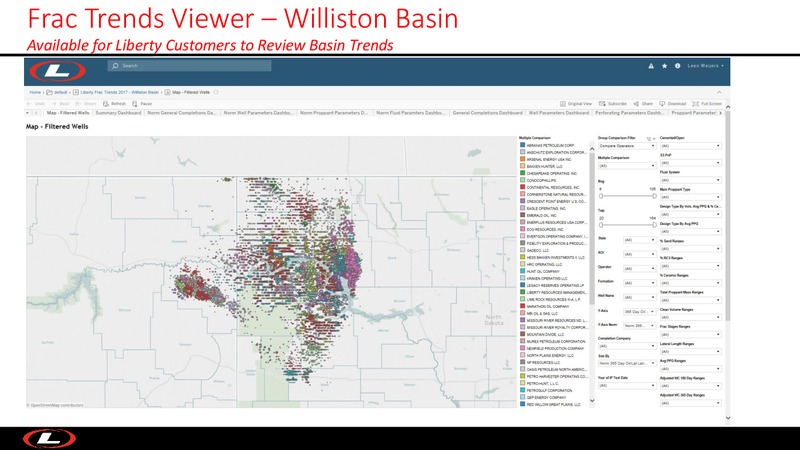Click the Revert toolbar button
800x450 pixels.
[85, 104]
